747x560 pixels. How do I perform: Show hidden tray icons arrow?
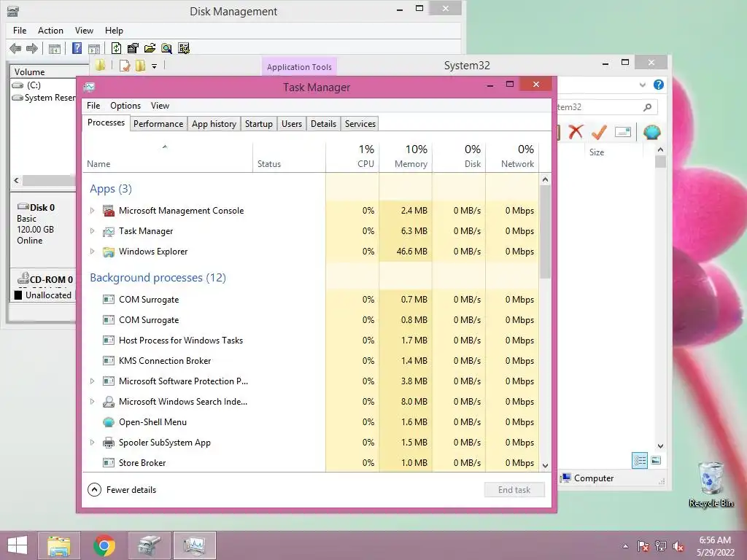coord(625,546)
